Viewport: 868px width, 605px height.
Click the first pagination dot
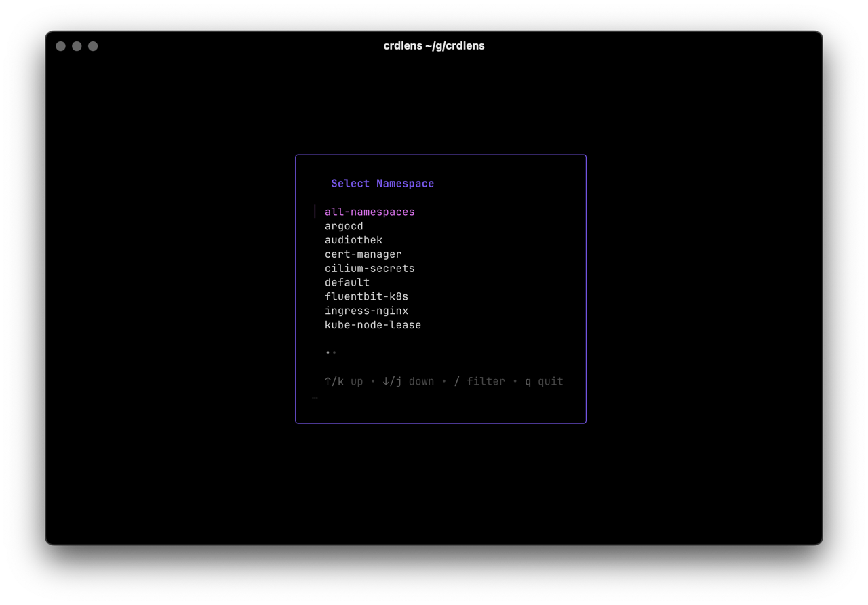pos(326,352)
